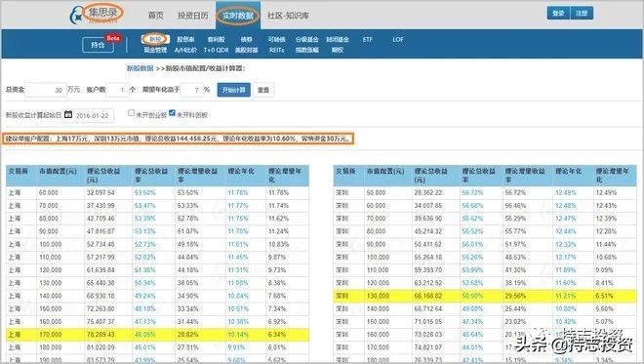Open the ETF submenu item

[x=368, y=39]
